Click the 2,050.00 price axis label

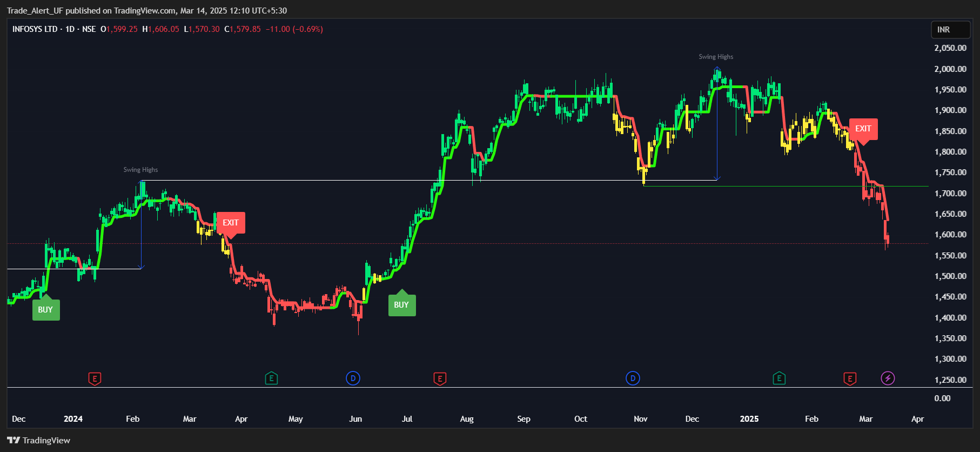(950, 48)
